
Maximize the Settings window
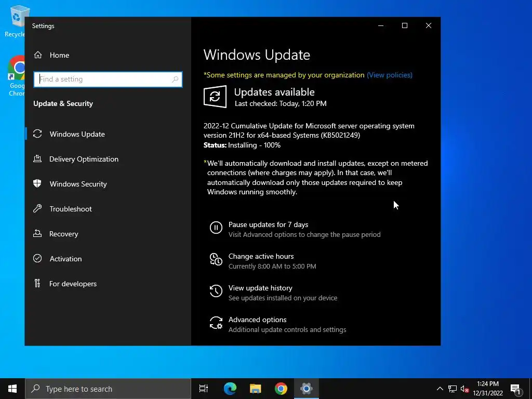pos(404,26)
